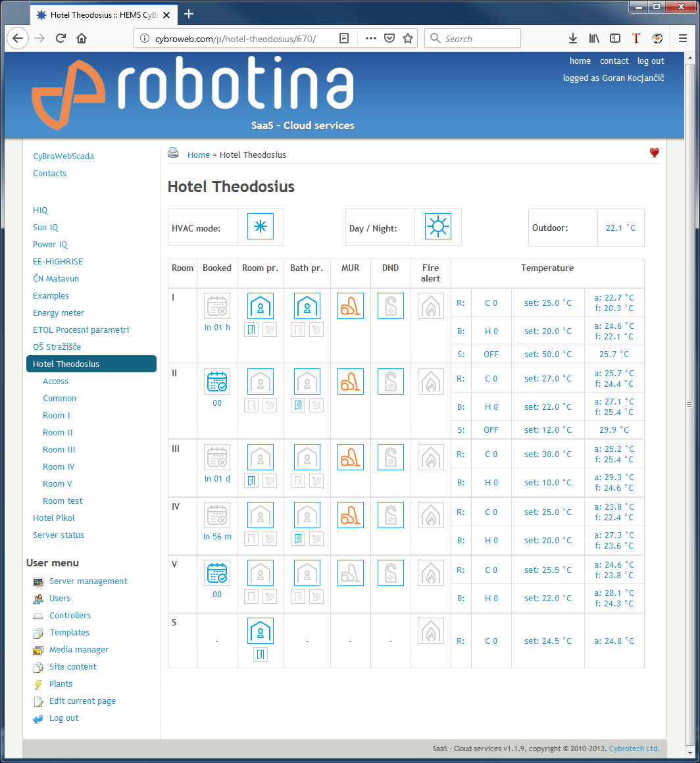Click Room I temperature setpoint 25.0 °C

click(547, 303)
